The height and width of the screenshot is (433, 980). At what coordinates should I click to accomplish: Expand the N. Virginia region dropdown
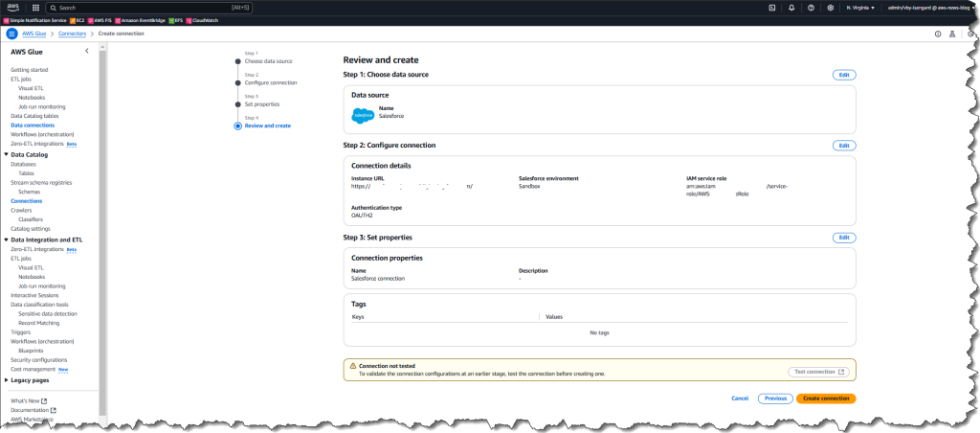pos(860,8)
